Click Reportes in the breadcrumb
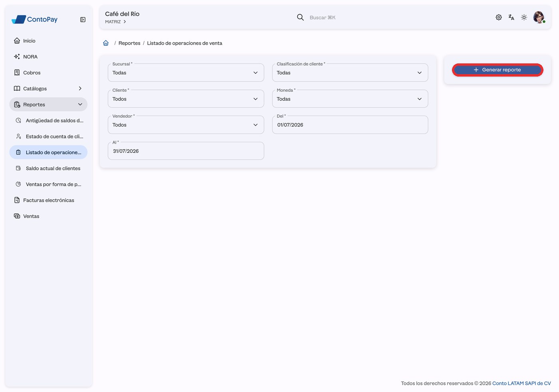 pos(129,43)
